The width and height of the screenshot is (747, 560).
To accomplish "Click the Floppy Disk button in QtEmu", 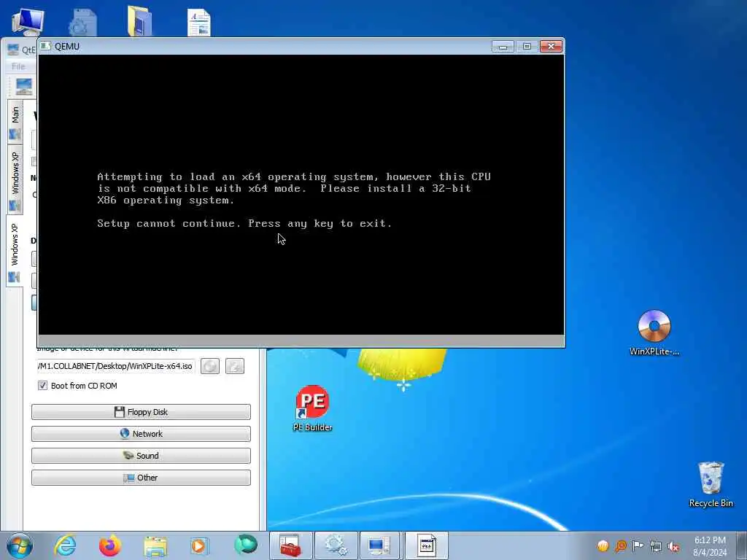I will click(141, 412).
